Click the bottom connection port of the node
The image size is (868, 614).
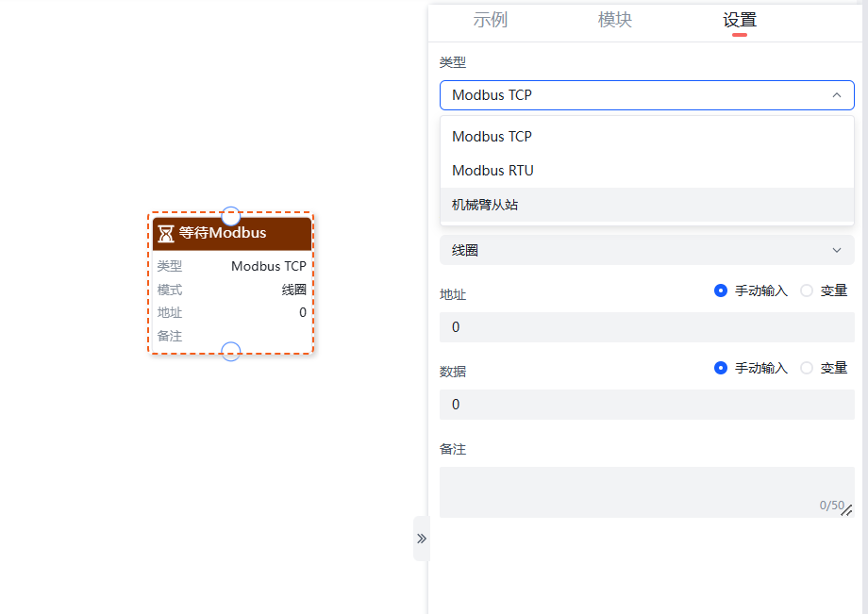tap(230, 352)
